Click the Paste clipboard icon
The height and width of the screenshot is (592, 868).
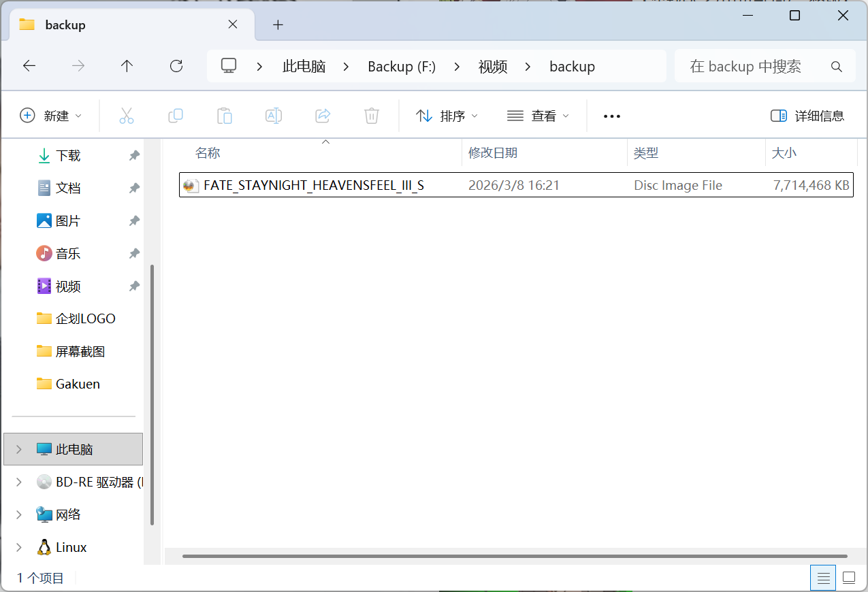225,116
